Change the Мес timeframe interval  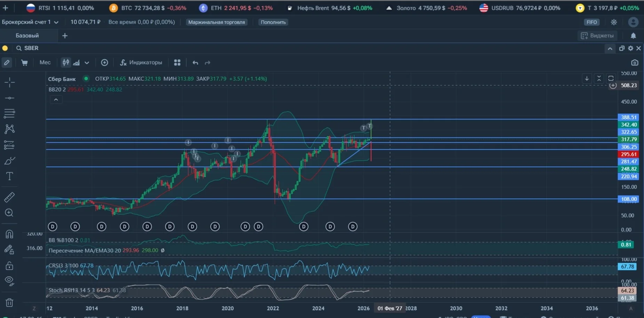[x=45, y=63]
